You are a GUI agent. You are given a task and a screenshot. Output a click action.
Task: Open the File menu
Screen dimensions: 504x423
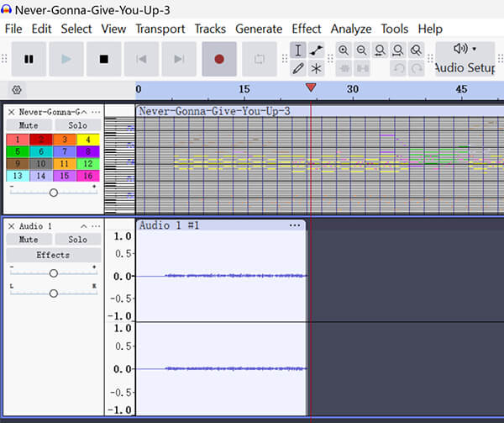13,29
